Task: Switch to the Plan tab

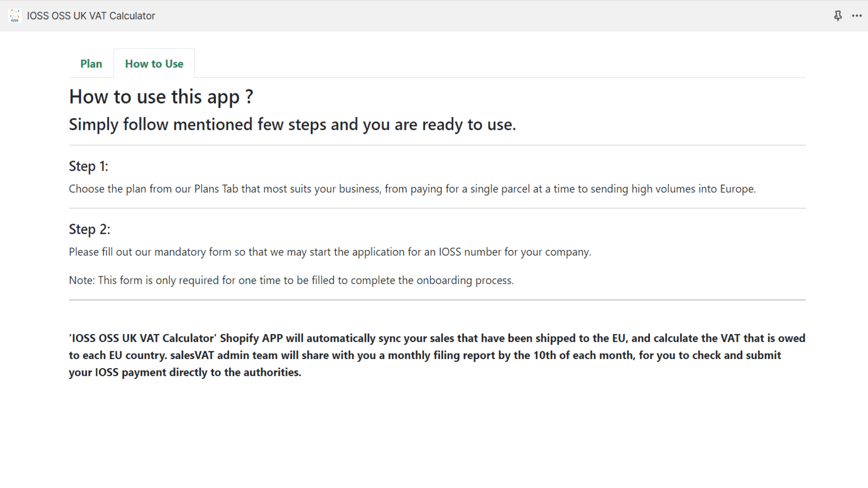Action: (91, 64)
